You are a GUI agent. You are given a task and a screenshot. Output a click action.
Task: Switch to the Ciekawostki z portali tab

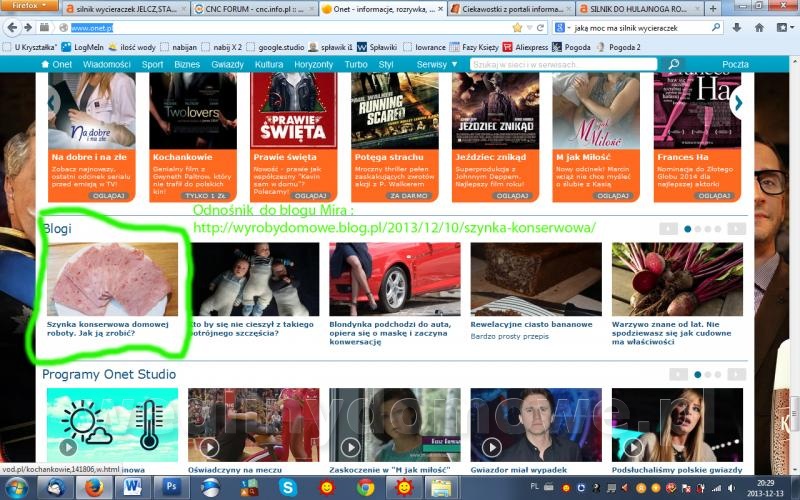[511, 9]
